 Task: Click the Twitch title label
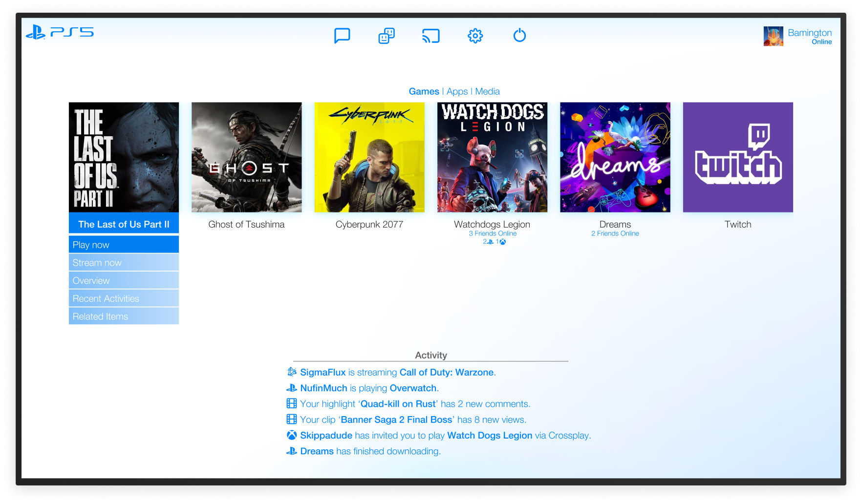click(738, 224)
